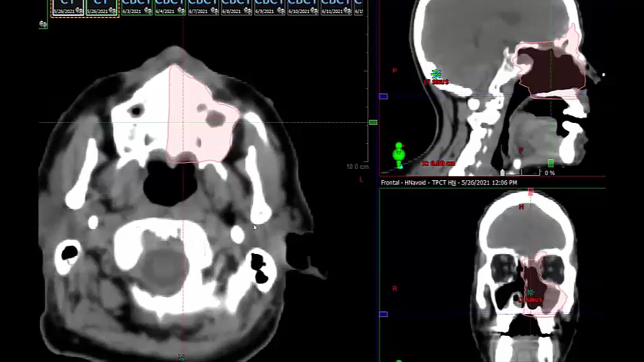
Task: Click the LT SINUS marker in the coronal view
Action: coord(530,293)
